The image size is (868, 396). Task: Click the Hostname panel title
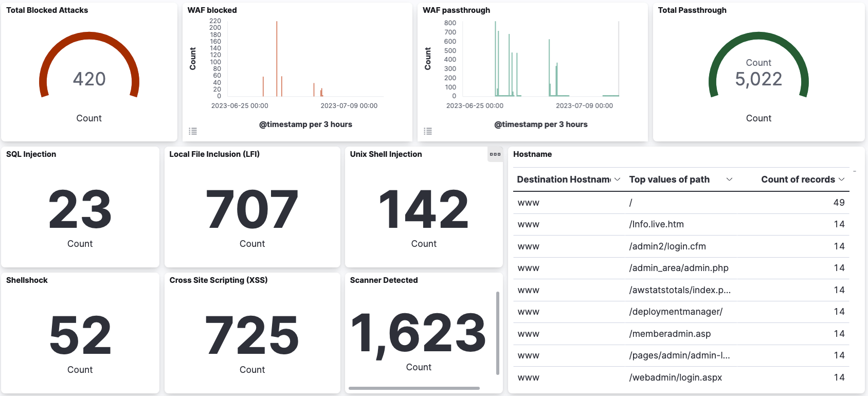pyautogui.click(x=532, y=154)
